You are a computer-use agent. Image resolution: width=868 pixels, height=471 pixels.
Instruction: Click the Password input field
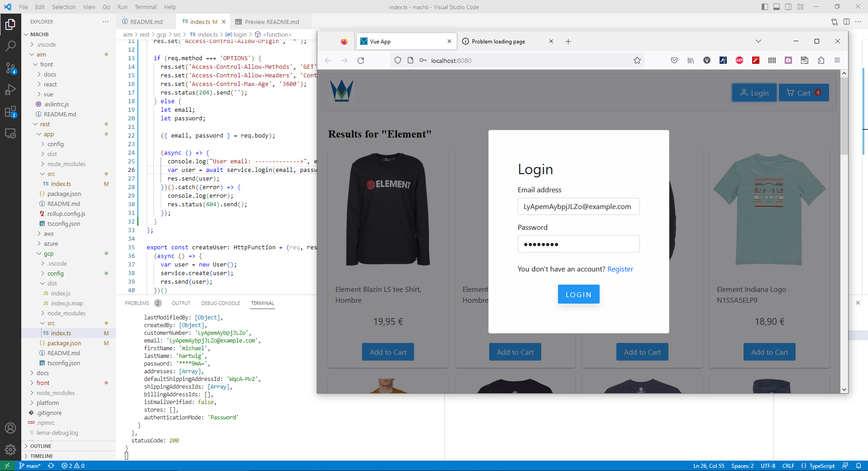click(578, 244)
